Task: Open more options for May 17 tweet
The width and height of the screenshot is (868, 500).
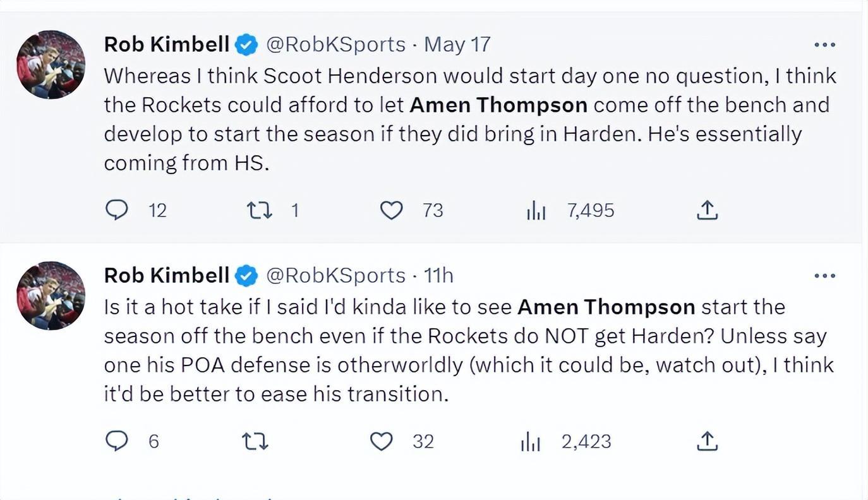Action: 824,45
